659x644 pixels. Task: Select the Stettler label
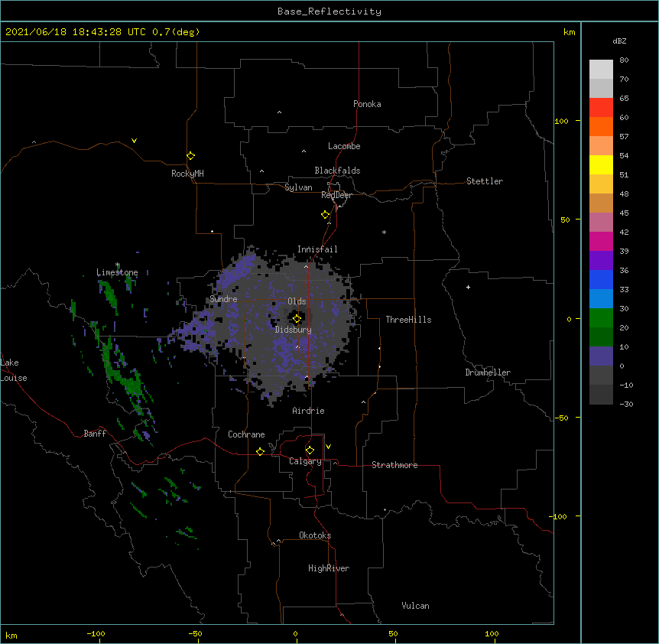coord(485,181)
